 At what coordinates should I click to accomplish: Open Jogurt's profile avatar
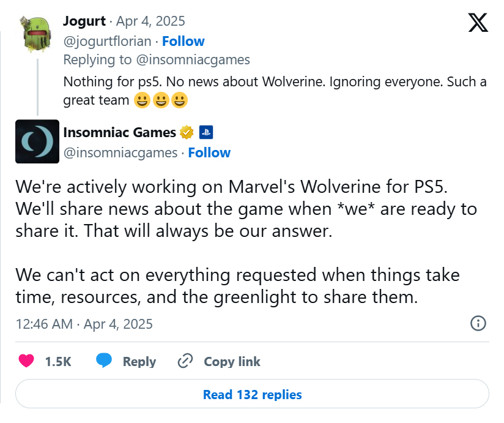pos(37,34)
